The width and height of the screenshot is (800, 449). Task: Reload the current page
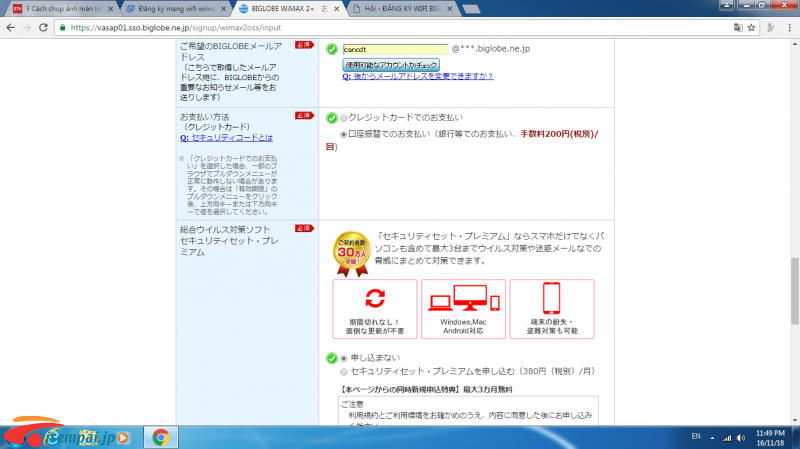pos(43,28)
